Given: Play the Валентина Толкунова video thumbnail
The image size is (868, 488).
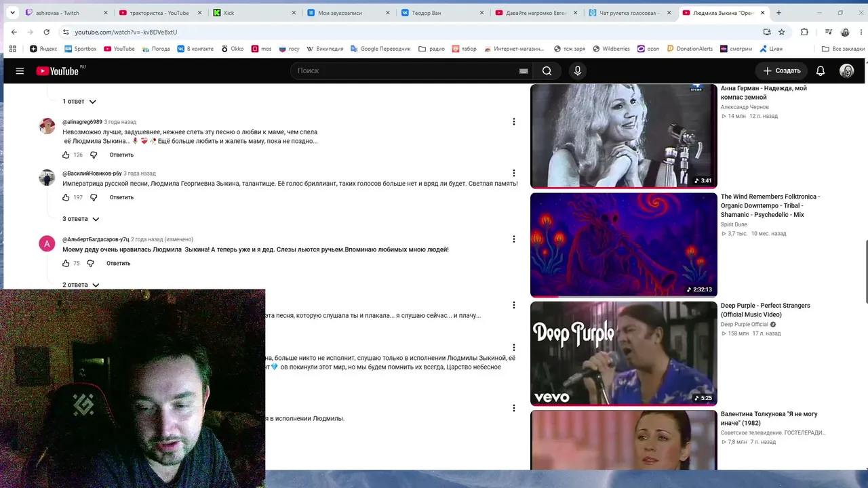Looking at the screenshot, I should tap(623, 441).
